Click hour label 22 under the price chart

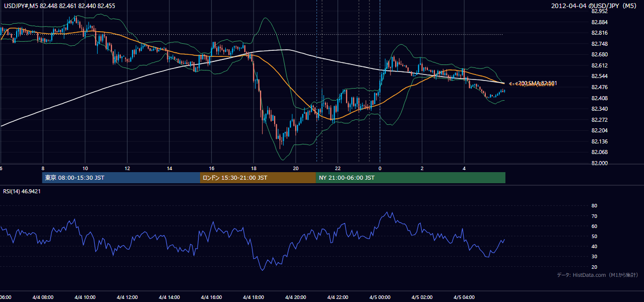pos(338,168)
